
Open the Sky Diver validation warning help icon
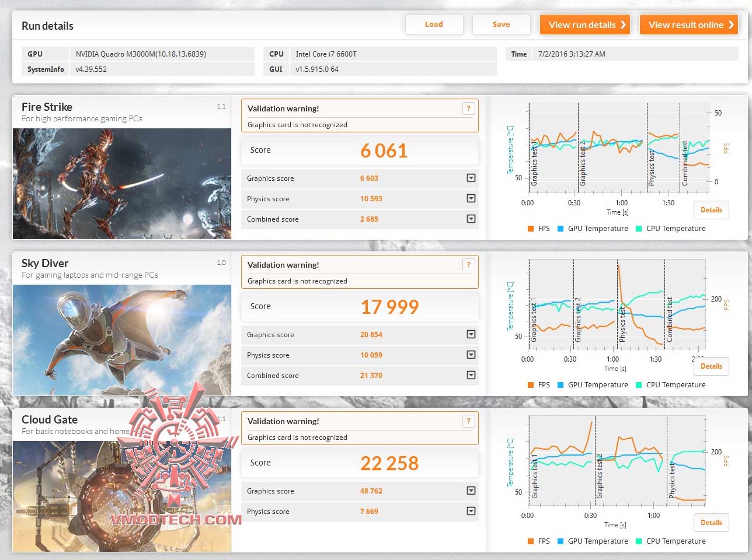[468, 265]
